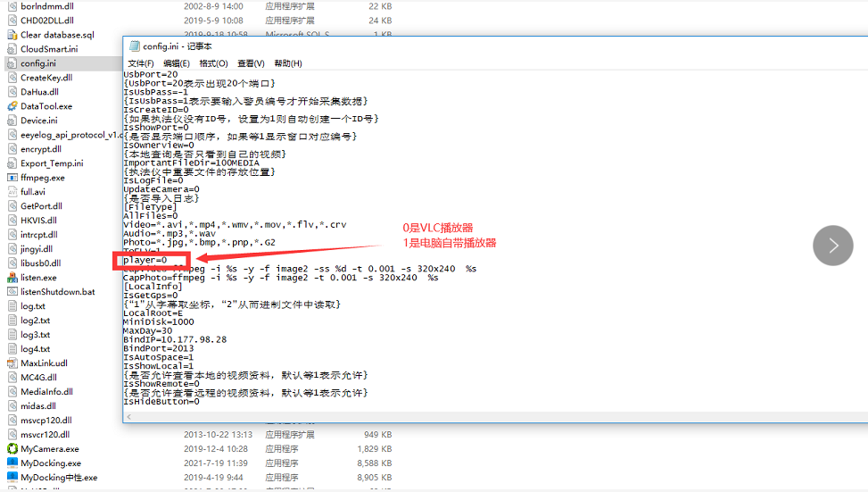Open the 查看(V) menu
This screenshot has height=492, width=868.
click(x=251, y=64)
